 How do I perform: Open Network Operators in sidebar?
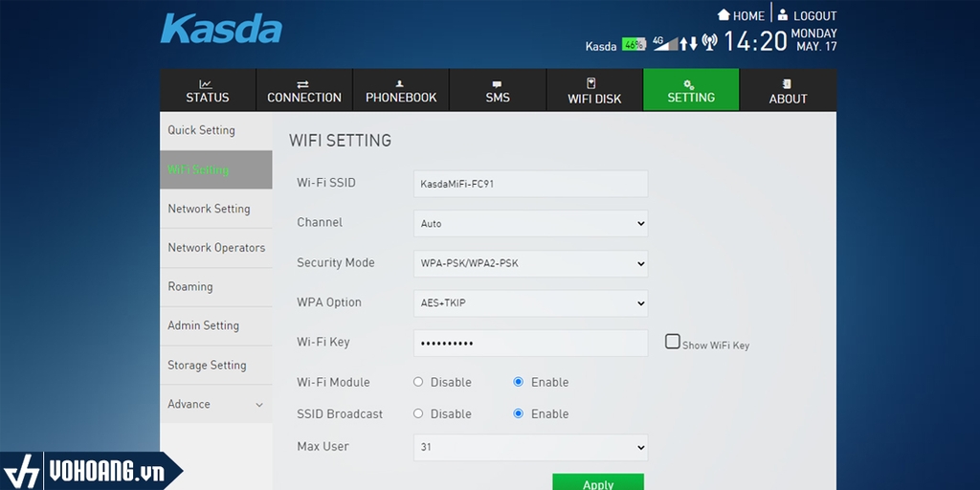215,248
